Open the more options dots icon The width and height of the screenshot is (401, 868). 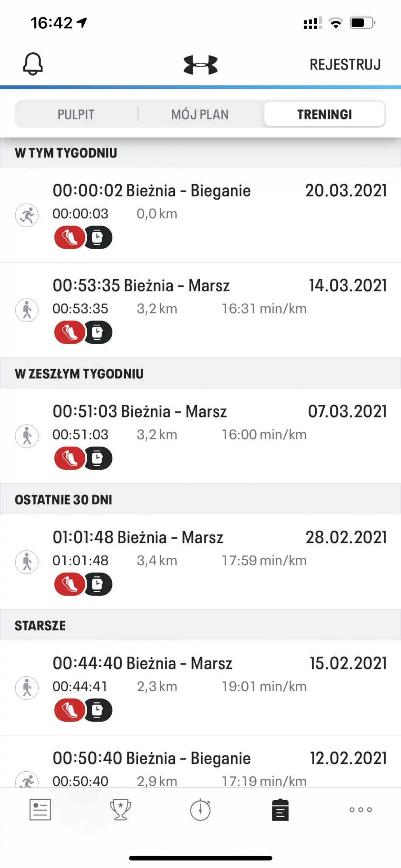360,810
